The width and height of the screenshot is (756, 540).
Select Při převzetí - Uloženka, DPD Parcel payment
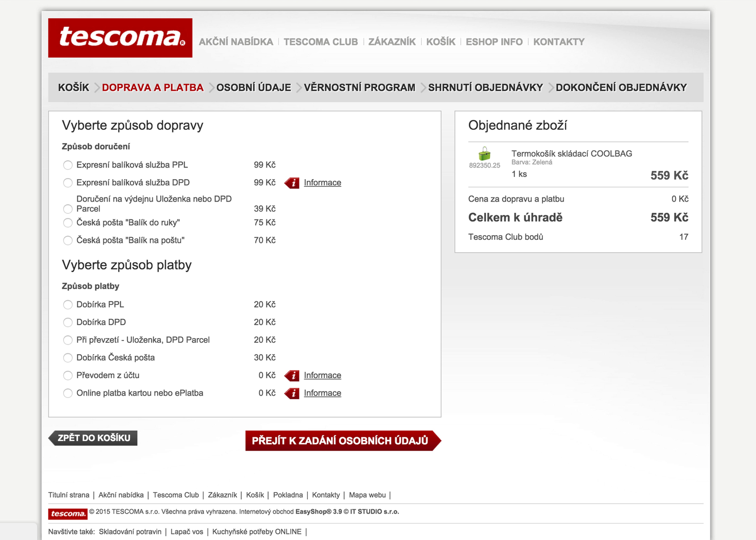pos(68,340)
